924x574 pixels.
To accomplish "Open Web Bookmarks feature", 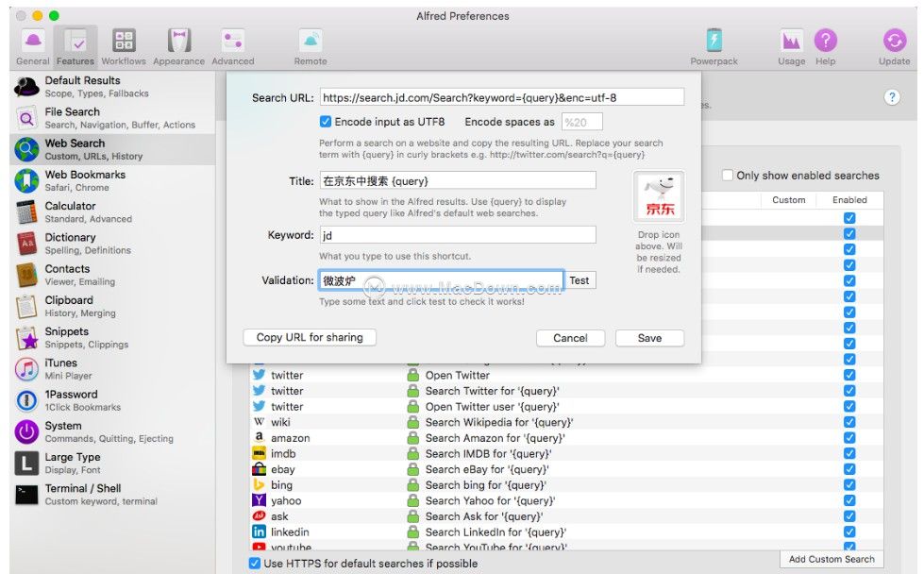I will pyautogui.click(x=112, y=180).
